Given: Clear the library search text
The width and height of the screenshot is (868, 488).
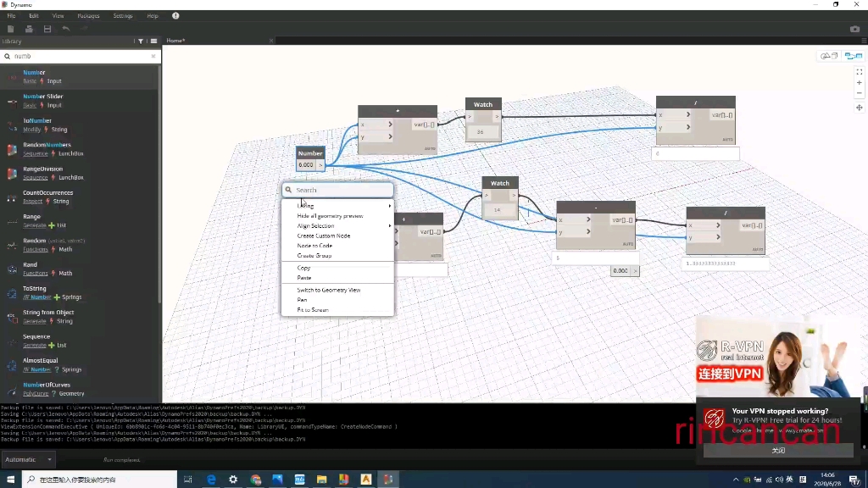Looking at the screenshot, I should click(x=153, y=56).
